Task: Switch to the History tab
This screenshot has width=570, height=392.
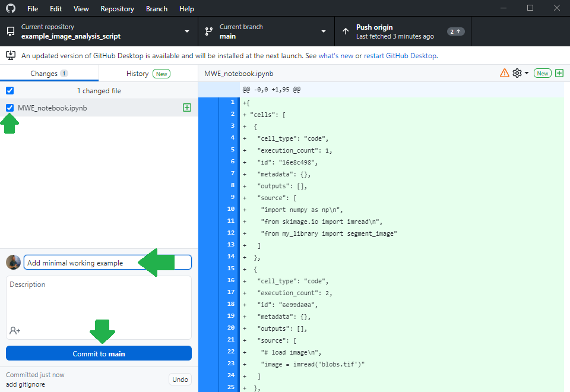Action: 148,74
